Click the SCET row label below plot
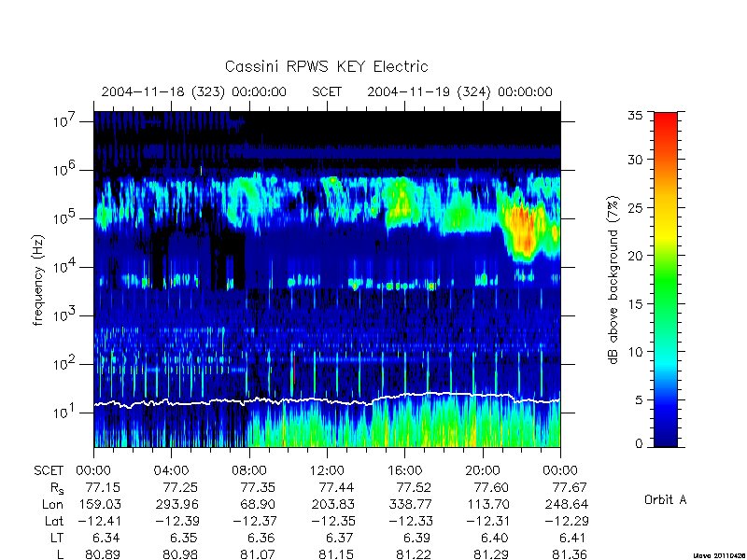 [49, 470]
